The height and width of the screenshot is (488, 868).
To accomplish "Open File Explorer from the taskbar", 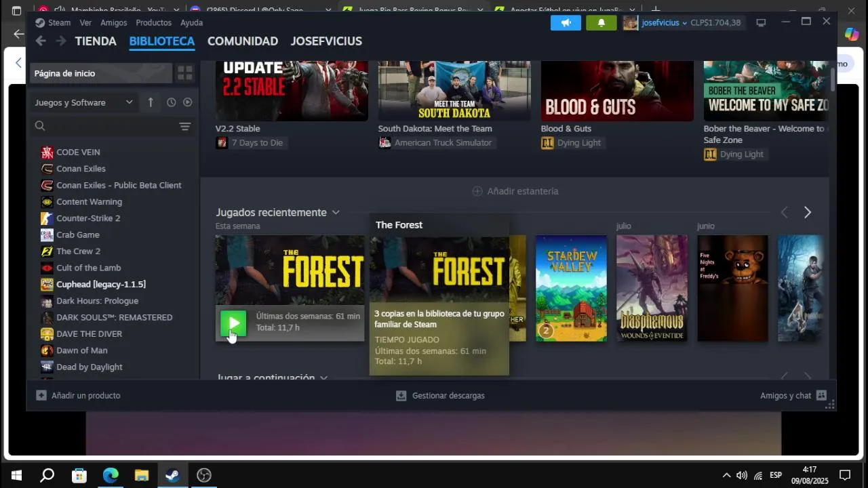I will pyautogui.click(x=141, y=476).
